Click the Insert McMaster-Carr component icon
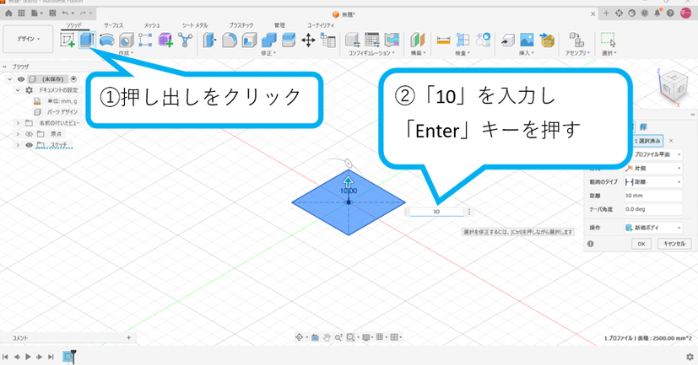698x365 pixels. click(x=547, y=40)
